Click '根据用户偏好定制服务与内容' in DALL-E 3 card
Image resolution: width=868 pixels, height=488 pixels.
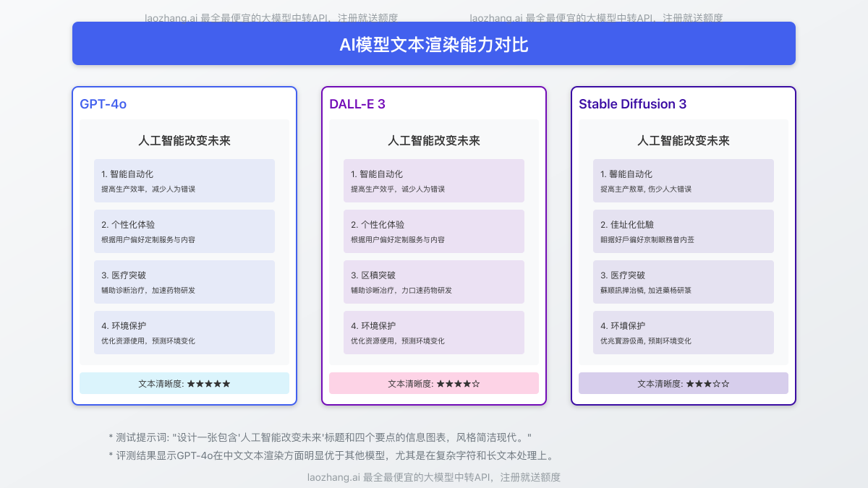398,240
